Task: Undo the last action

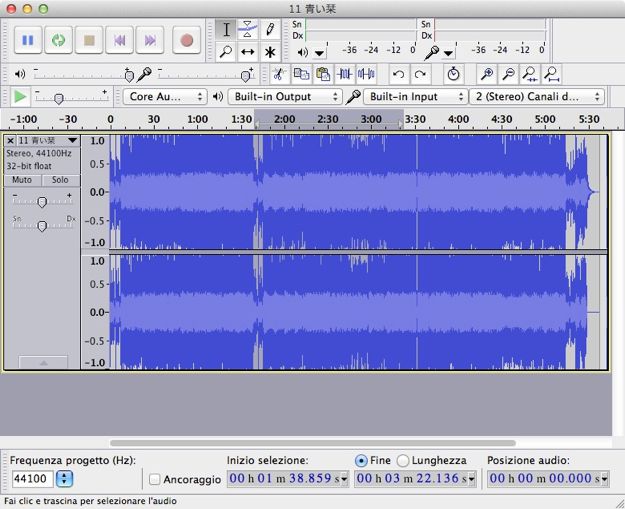Action: (x=399, y=74)
